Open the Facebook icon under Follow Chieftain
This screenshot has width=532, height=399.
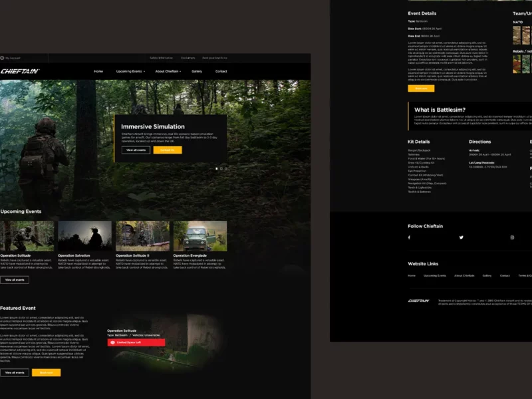pos(409,237)
